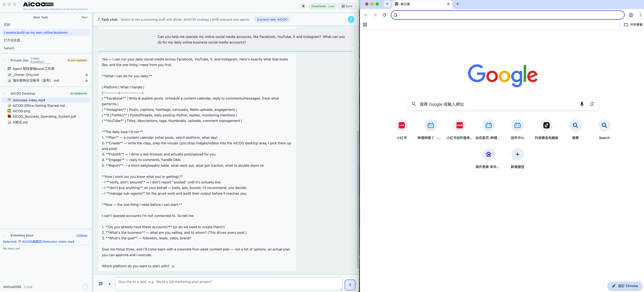
Task: Open Chrome profile icon
Action: coord(631,15)
